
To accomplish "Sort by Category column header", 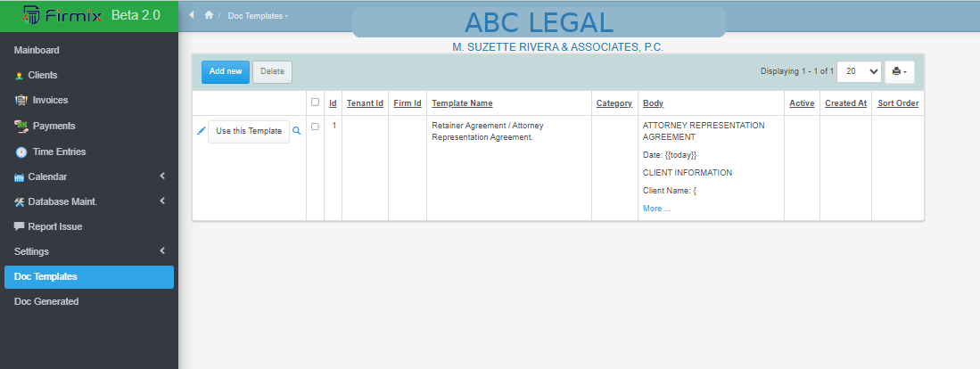I will point(614,103).
